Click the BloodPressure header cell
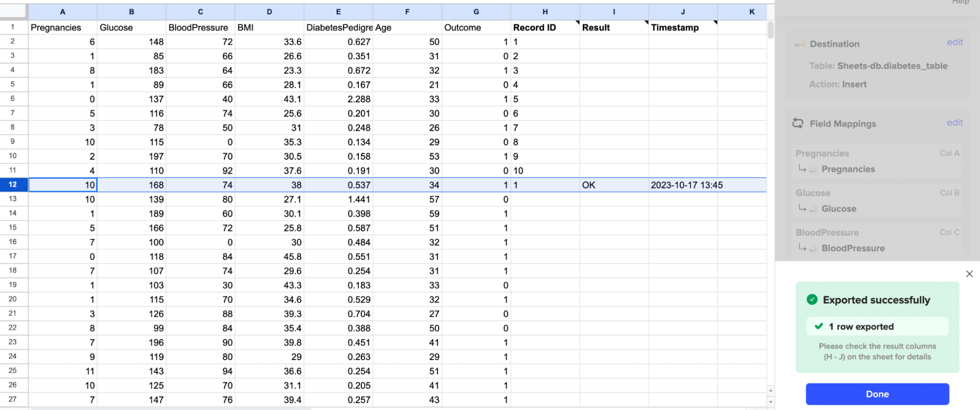This screenshot has height=410, width=980. 201,27
